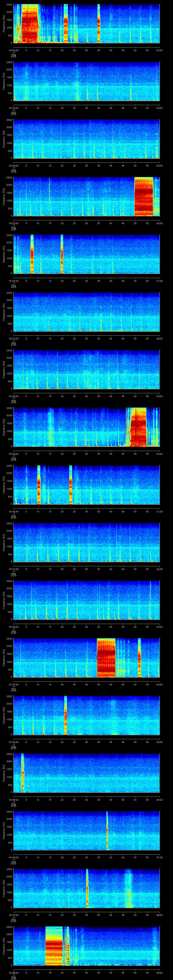Select the narrow burst near 52 s in the 16:33 spectrogram
The width and height of the screenshot is (173, 980).
point(139,657)
